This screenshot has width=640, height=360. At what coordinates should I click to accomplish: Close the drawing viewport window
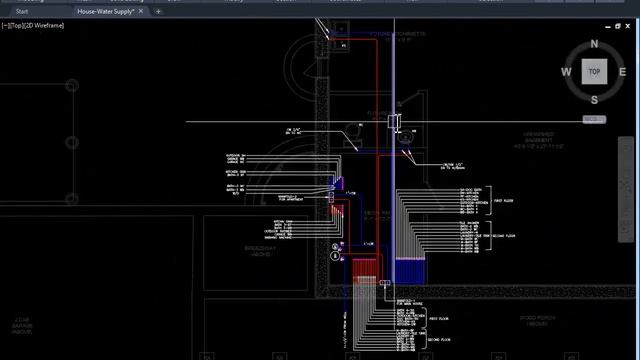(x=628, y=26)
